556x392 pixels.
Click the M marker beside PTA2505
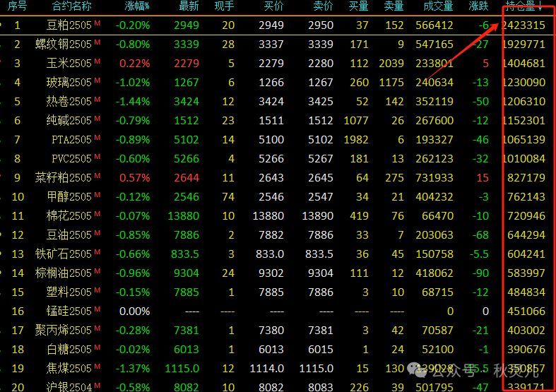(x=97, y=138)
